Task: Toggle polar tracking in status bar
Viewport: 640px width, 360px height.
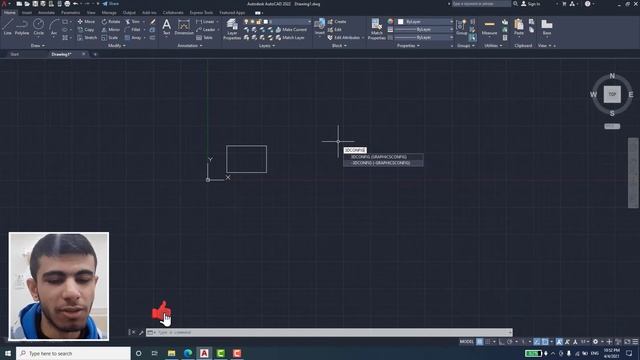Action: (x=510, y=342)
